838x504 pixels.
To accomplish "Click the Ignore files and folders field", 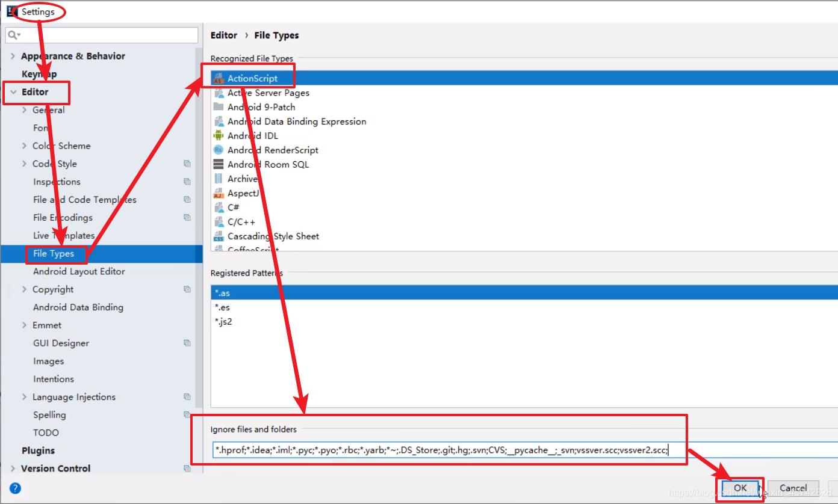I will tap(525, 450).
